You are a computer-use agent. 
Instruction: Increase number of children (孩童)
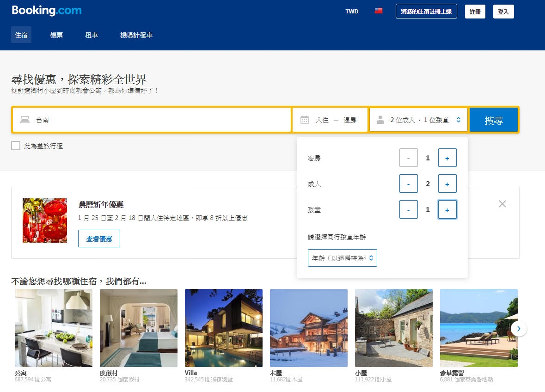447,209
